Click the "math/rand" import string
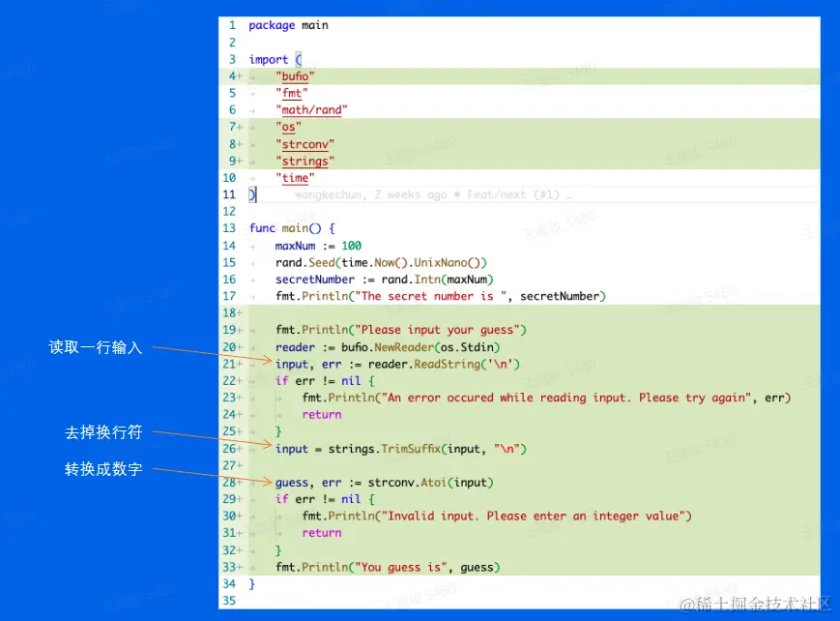This screenshot has width=840, height=621. point(312,110)
